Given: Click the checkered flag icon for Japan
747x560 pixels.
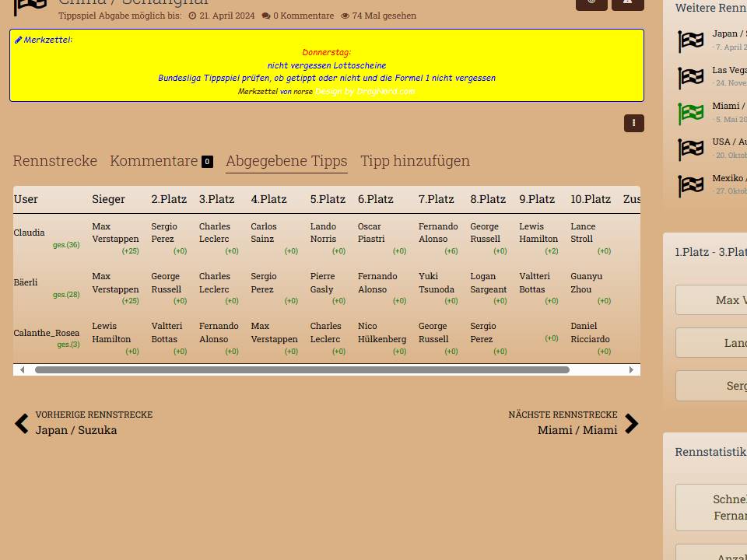Looking at the screenshot, I should pos(690,41).
